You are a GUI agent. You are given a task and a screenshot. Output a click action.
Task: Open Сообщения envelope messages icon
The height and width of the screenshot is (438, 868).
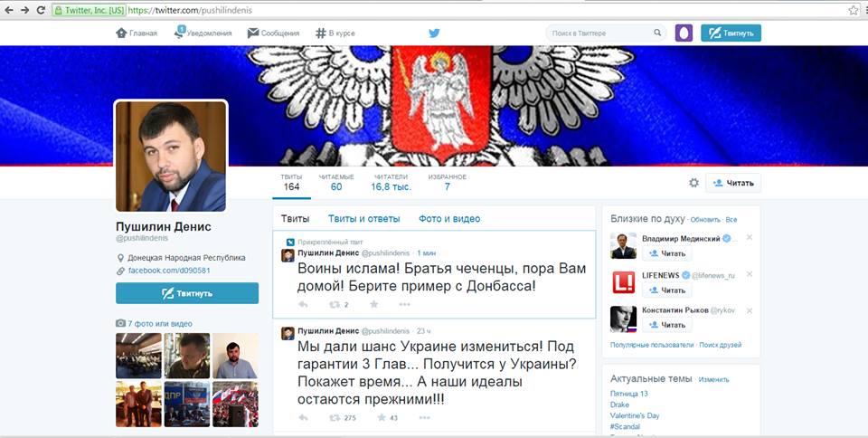click(253, 33)
